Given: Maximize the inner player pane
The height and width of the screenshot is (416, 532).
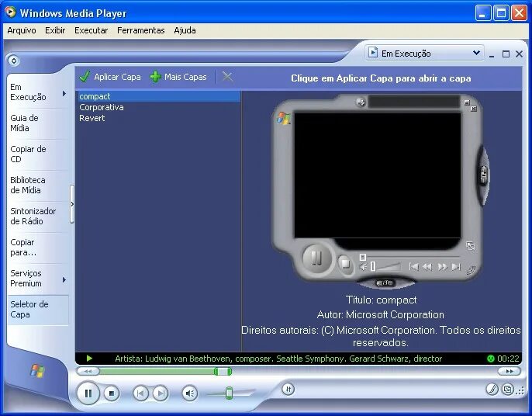Looking at the screenshot, I should coord(506,54).
